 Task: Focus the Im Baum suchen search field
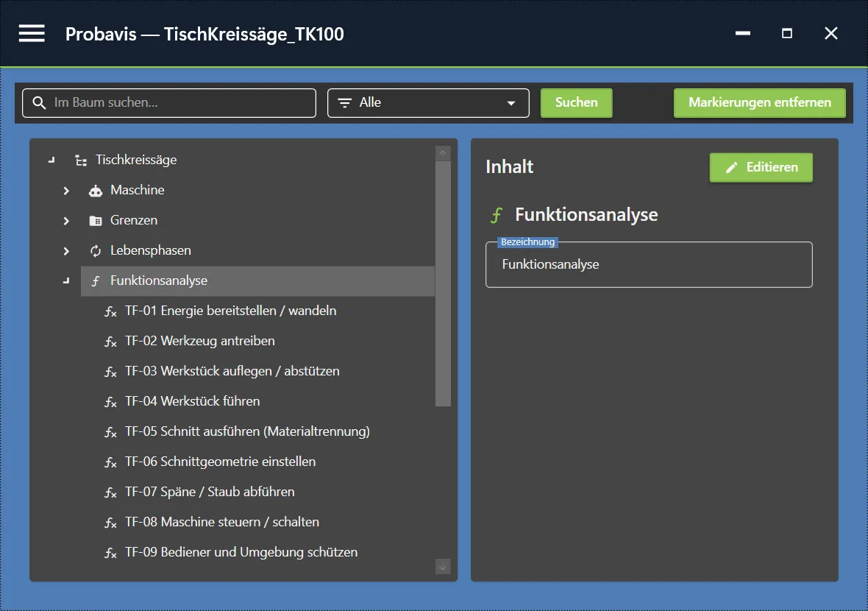tap(169, 103)
